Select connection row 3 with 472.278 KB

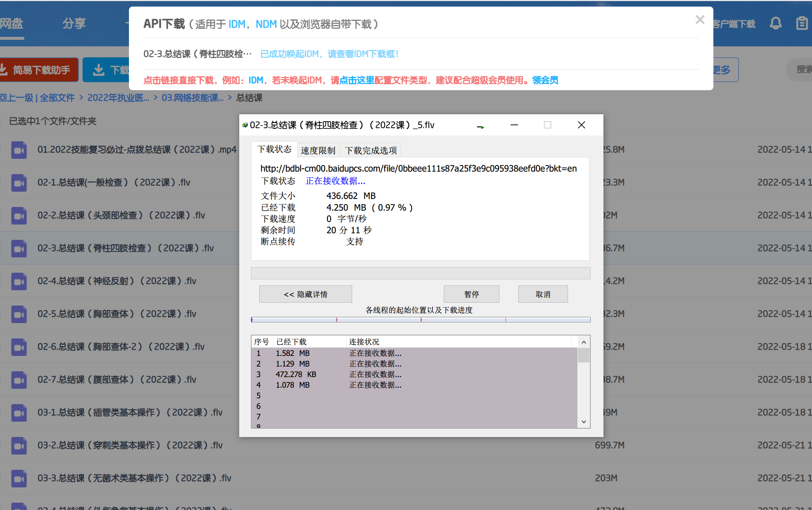point(414,375)
